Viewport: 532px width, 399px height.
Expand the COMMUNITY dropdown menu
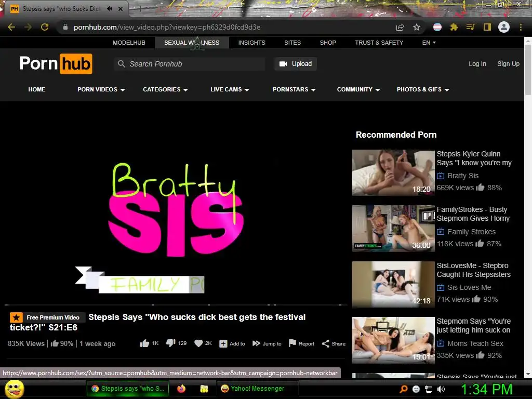click(358, 89)
